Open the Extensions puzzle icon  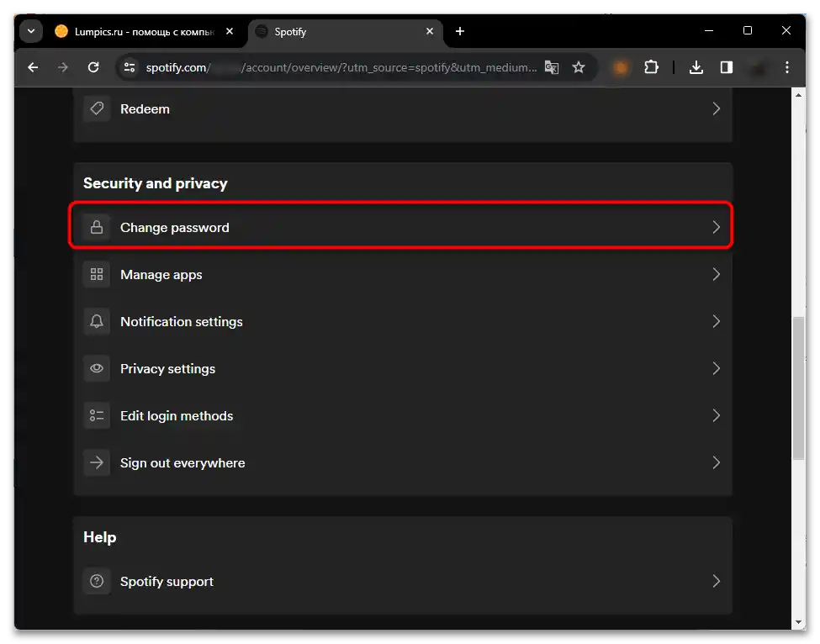pos(651,67)
